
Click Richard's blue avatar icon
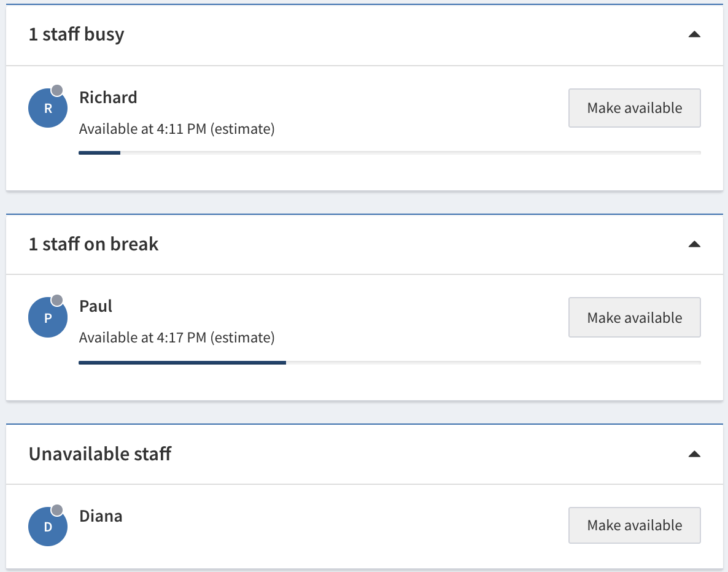pyautogui.click(x=48, y=108)
